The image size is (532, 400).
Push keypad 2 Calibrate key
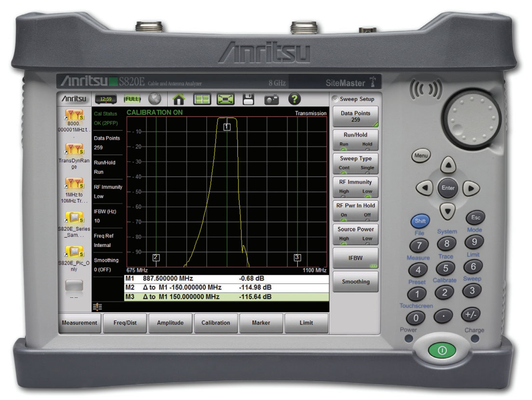pyautogui.click(x=444, y=292)
